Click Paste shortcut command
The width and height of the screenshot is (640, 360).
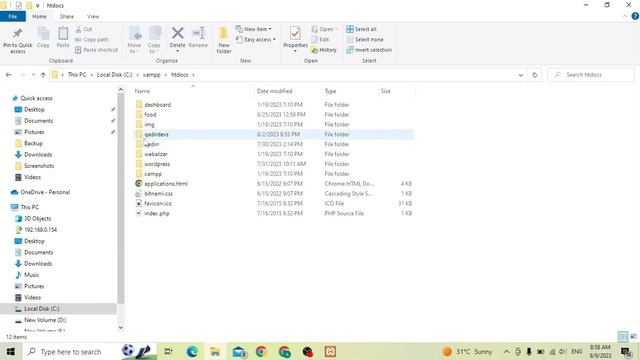click(x=96, y=50)
